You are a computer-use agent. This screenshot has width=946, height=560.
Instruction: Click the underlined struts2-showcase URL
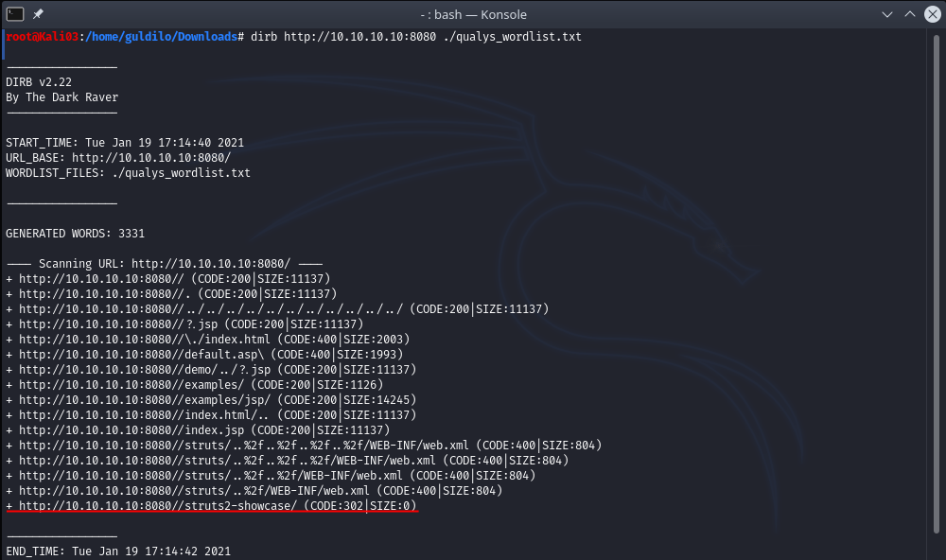pos(157,506)
